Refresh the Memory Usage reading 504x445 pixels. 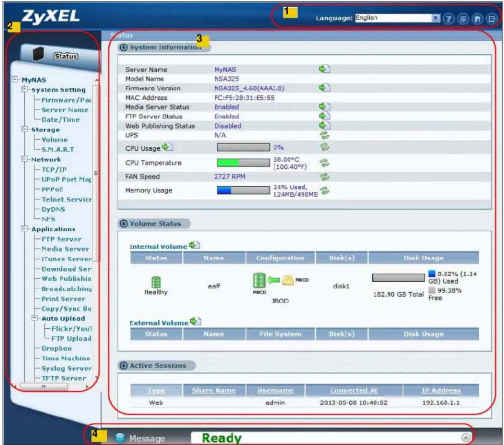[325, 191]
